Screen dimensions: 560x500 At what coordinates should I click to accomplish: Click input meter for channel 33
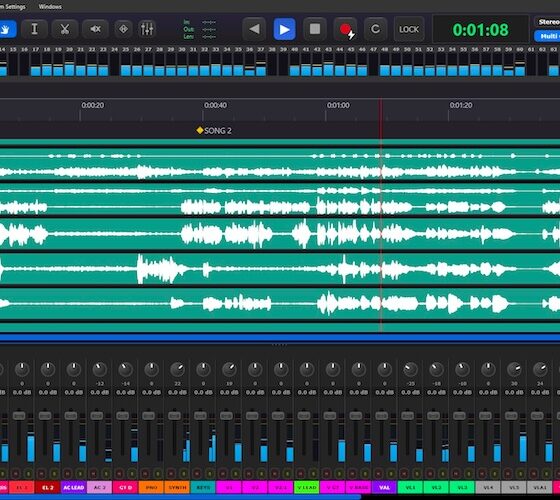(x=216, y=64)
